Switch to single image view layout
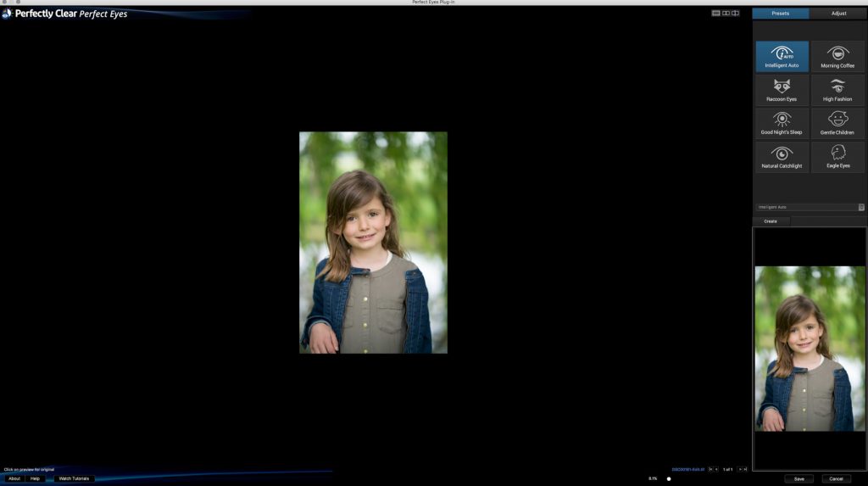This screenshot has width=868, height=486. (715, 13)
